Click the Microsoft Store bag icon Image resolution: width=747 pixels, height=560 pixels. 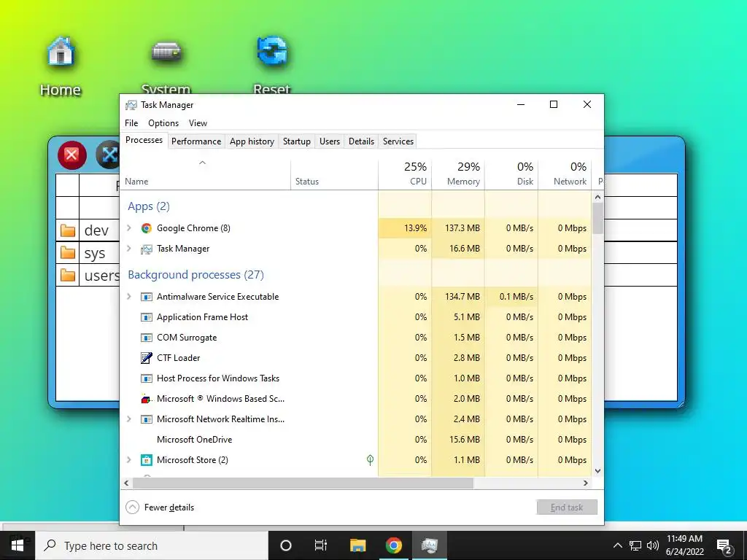[x=146, y=460]
